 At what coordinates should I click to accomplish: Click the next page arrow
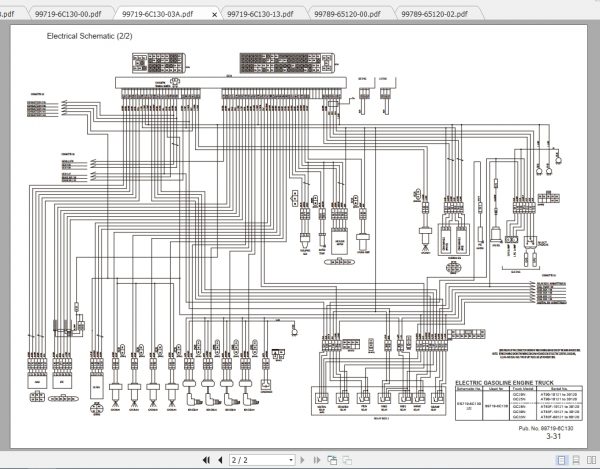(x=302, y=460)
